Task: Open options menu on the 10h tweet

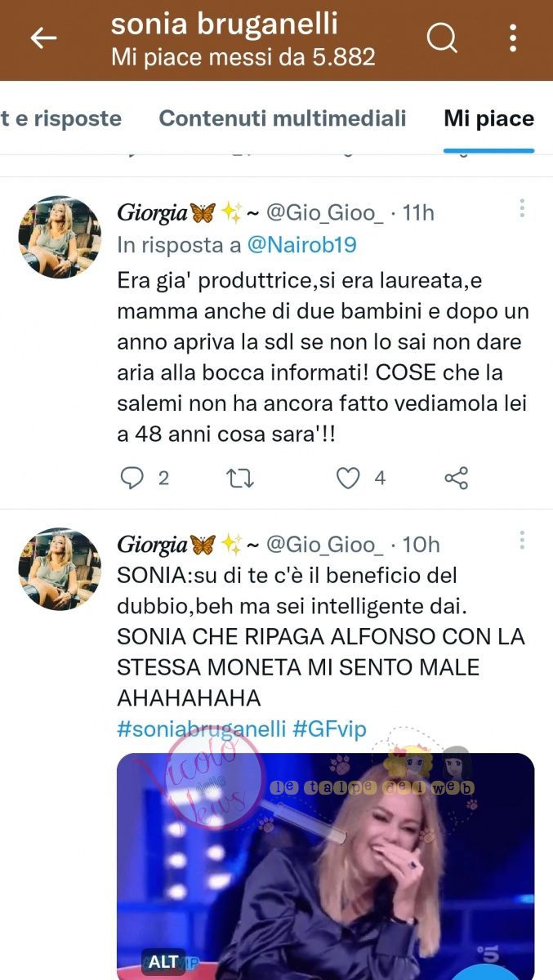Action: click(x=522, y=540)
